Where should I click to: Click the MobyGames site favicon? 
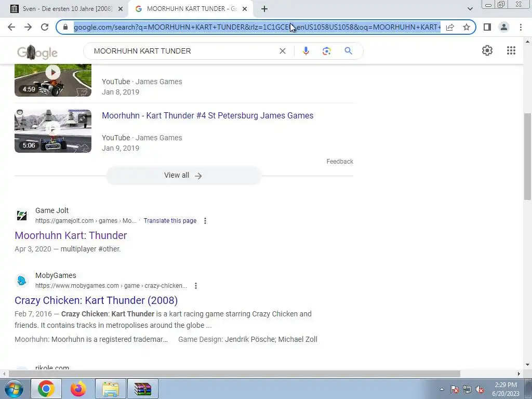tap(22, 281)
